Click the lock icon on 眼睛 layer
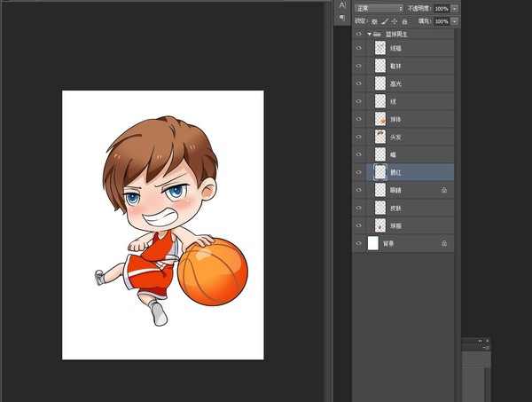The width and height of the screenshot is (532, 402). click(444, 190)
